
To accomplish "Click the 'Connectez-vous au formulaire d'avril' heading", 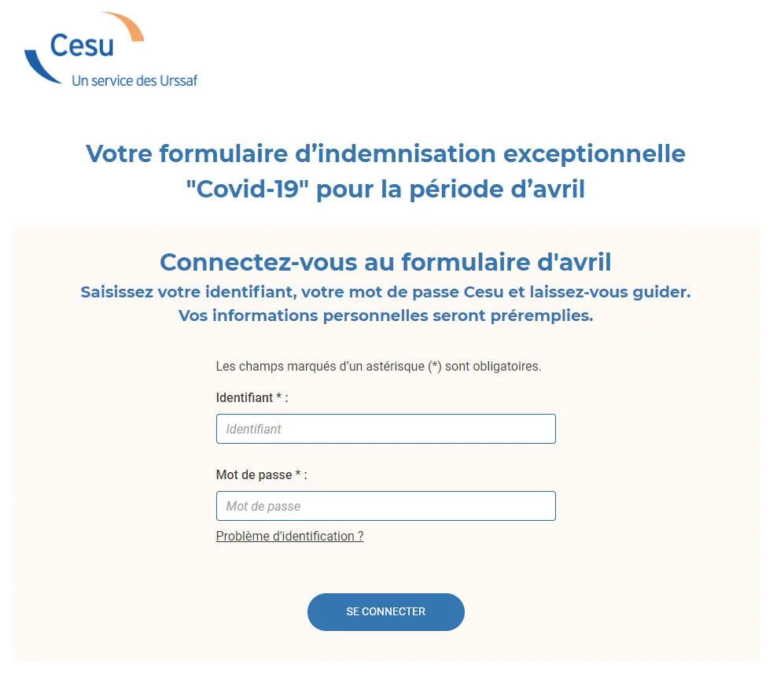I will pyautogui.click(x=386, y=262).
